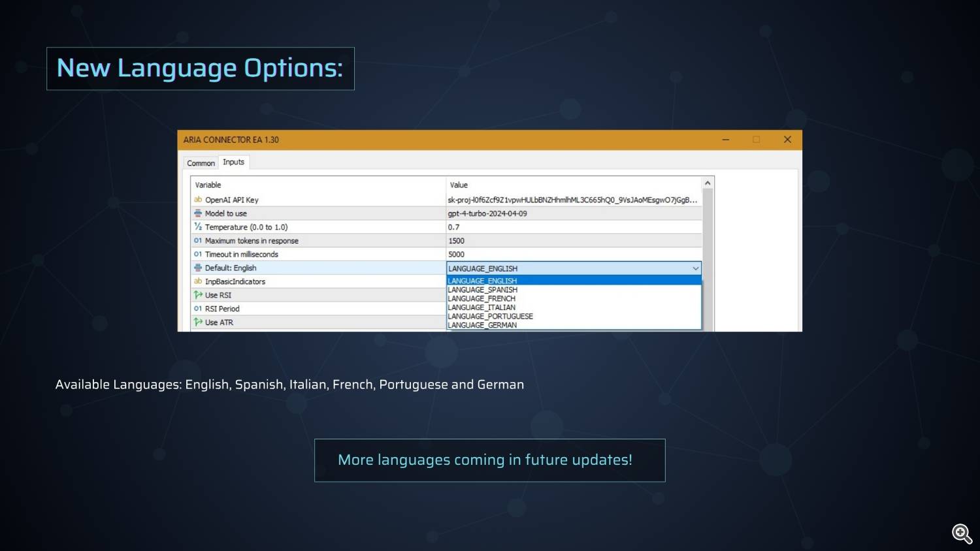Click the string icon beside InpBasicIndicators
Screen dimensions: 980x551
pos(198,281)
